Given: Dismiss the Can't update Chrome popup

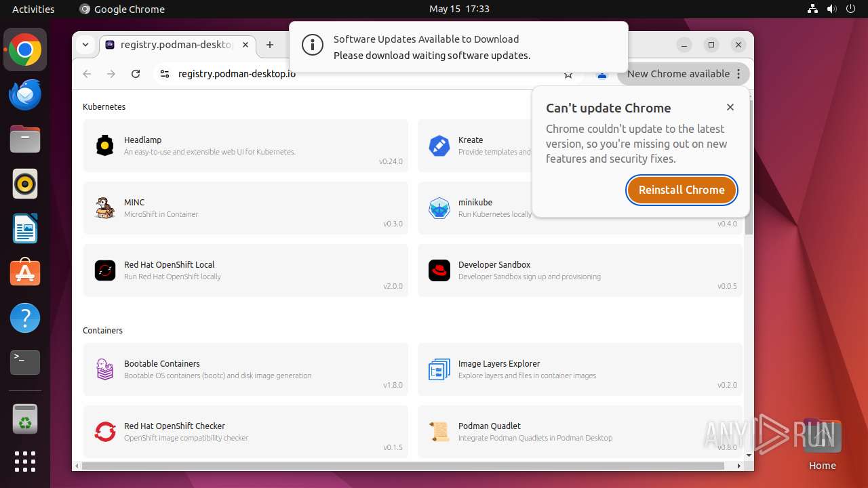Looking at the screenshot, I should pyautogui.click(x=730, y=107).
